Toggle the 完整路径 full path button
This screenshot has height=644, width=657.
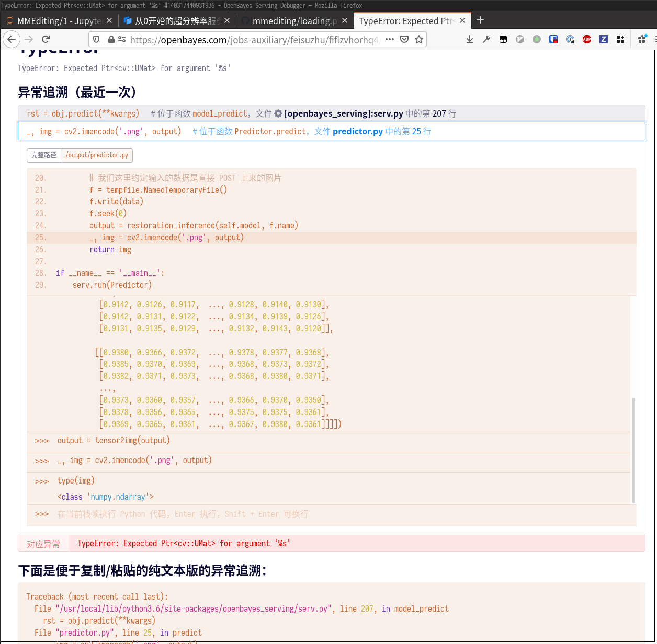pos(44,155)
